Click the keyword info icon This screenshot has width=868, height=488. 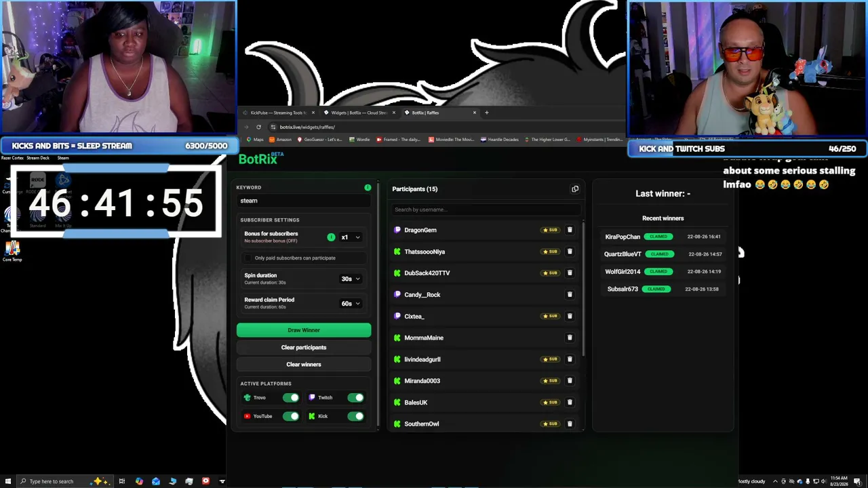pyautogui.click(x=368, y=188)
